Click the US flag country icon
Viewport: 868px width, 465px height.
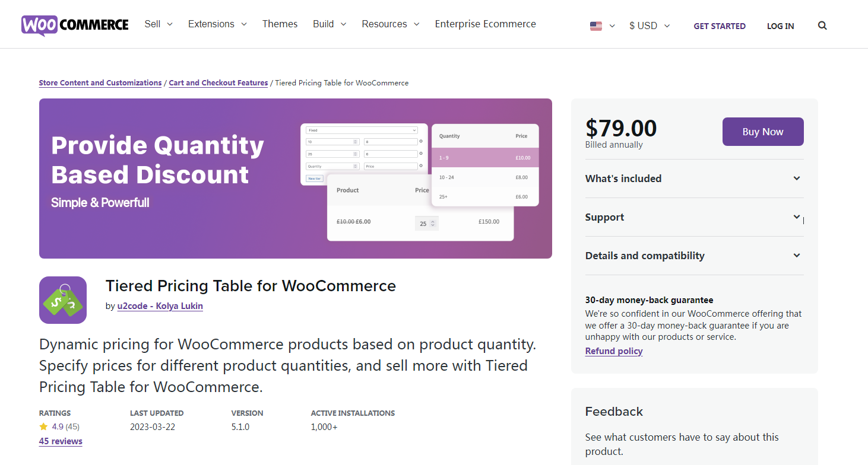coord(596,26)
